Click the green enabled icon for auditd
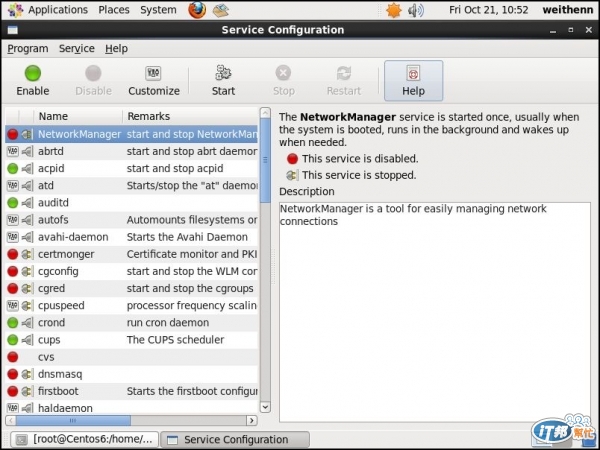This screenshot has height=450, width=600. point(13,203)
